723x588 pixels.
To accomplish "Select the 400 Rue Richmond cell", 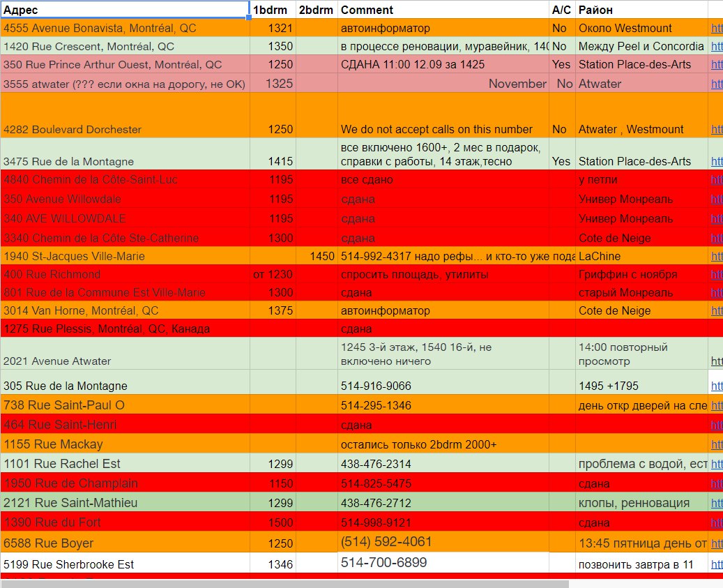I will [125, 274].
